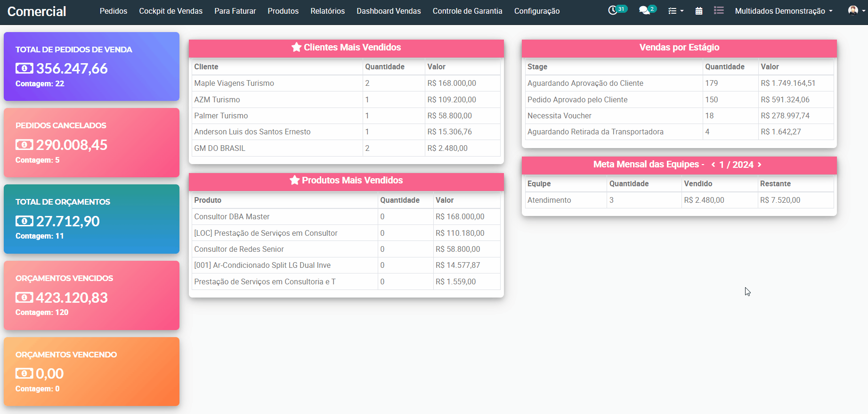Open the activities clock icon with badge 31
This screenshot has height=414, width=868.
click(x=613, y=10)
